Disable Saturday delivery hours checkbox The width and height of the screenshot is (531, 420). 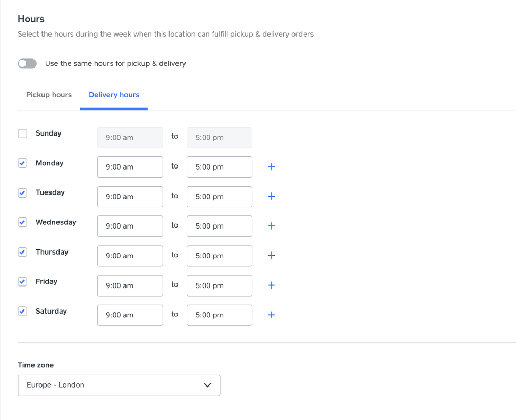[22, 312]
